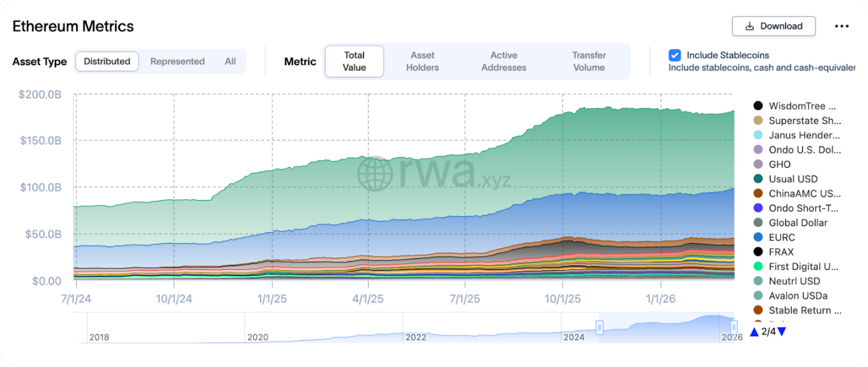The height and width of the screenshot is (367, 868).
Task: Click the FRAX black legend dot
Action: tap(758, 252)
